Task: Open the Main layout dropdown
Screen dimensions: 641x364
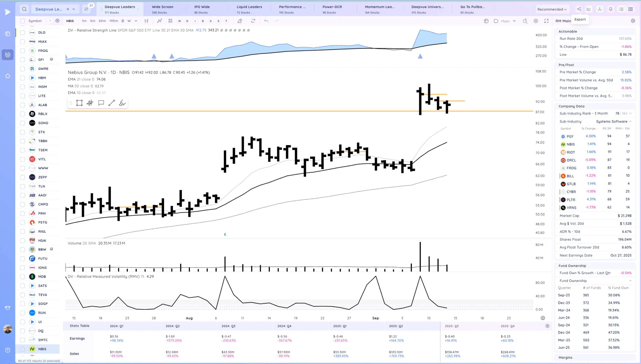Action: 508,21
